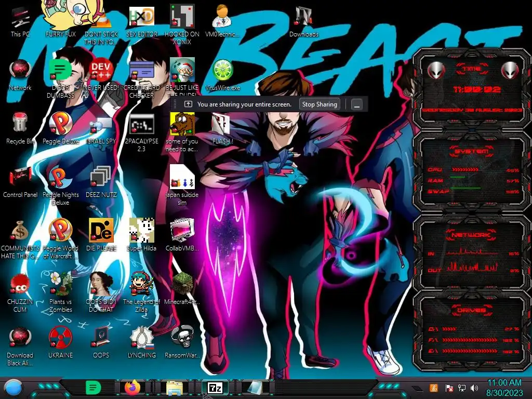Click the share screen arrow icon
Image resolution: width=532 pixels, height=399 pixels.
tap(188, 104)
